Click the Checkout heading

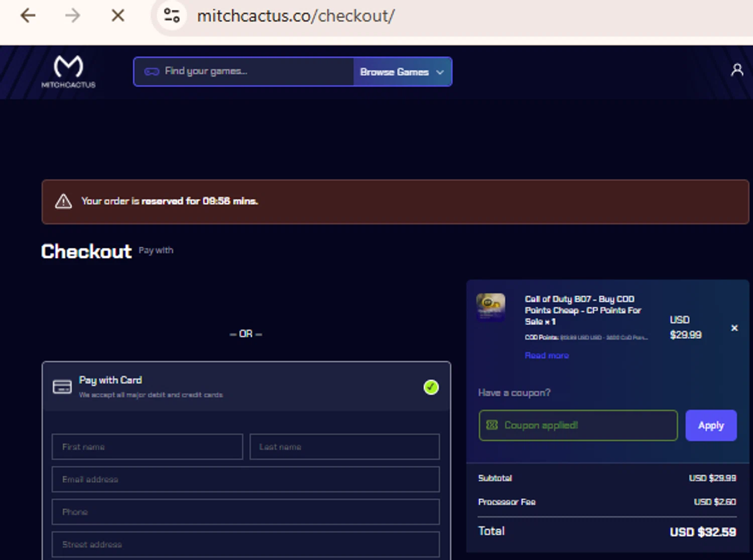point(86,251)
